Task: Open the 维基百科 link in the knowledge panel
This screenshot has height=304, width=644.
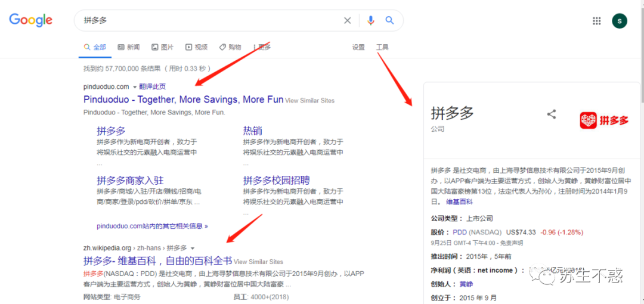Action: (460, 202)
